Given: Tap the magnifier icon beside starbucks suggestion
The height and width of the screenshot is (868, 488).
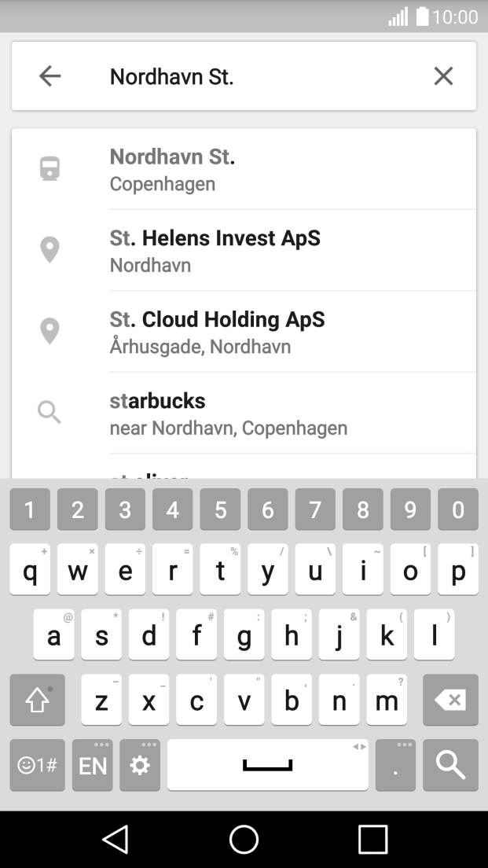Looking at the screenshot, I should tap(50, 412).
